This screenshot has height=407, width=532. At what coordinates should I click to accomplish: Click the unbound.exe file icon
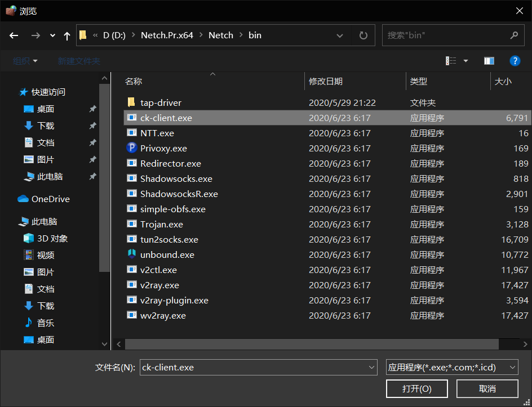click(x=131, y=254)
